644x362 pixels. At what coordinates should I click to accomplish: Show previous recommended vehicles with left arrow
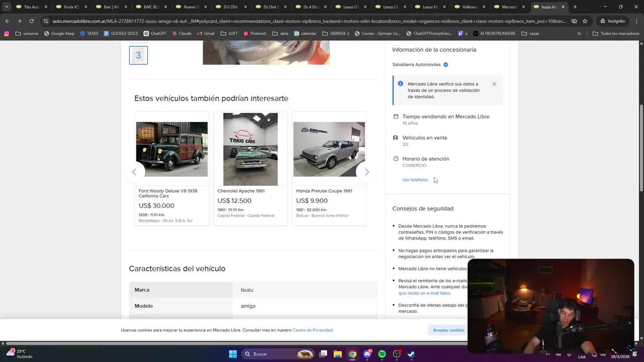coord(134,172)
